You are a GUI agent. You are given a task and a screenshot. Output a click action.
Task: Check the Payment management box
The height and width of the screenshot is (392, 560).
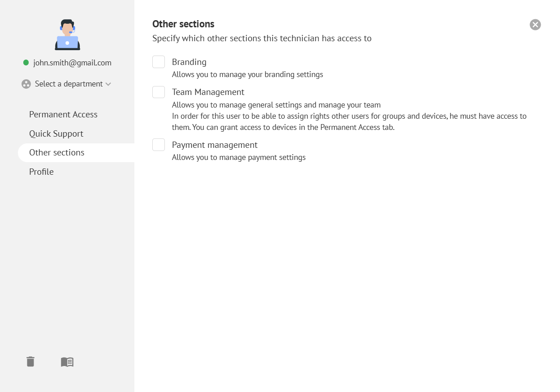coord(159,145)
